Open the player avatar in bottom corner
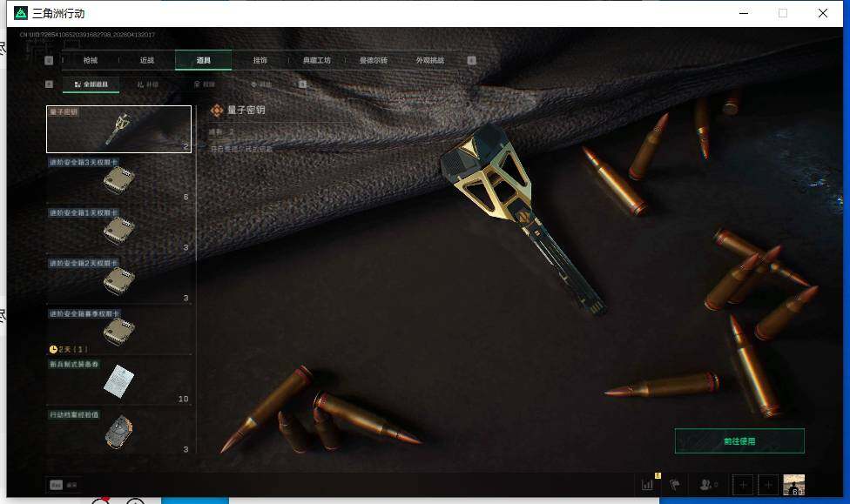 793,485
